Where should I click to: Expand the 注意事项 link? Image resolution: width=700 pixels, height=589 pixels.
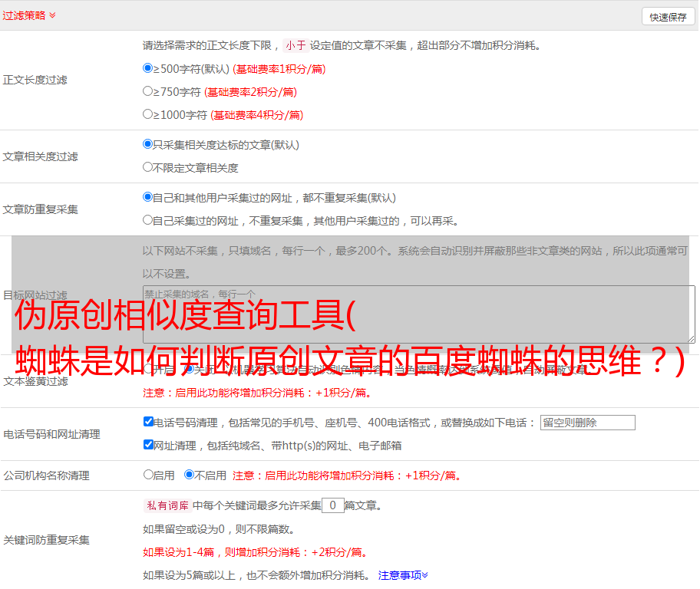(x=403, y=575)
